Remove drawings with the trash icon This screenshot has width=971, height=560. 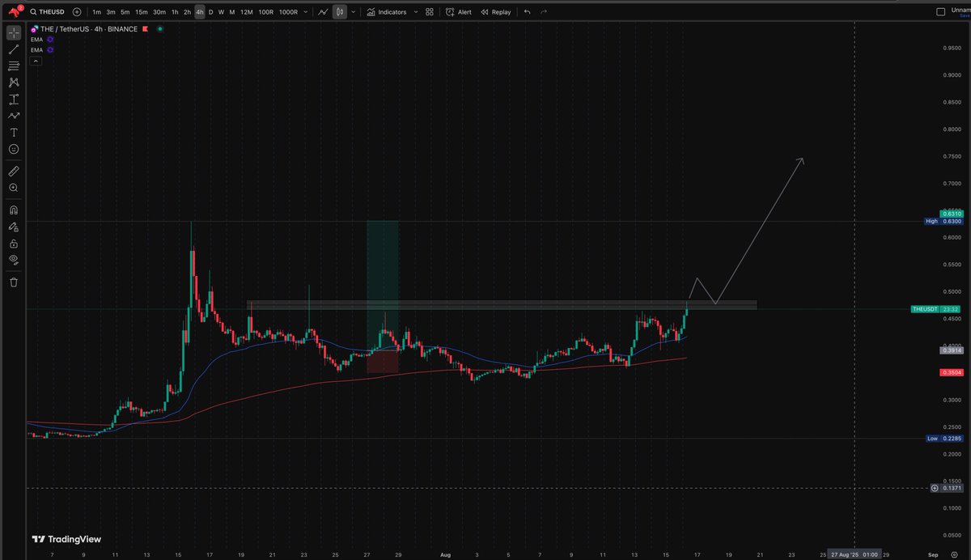14,282
